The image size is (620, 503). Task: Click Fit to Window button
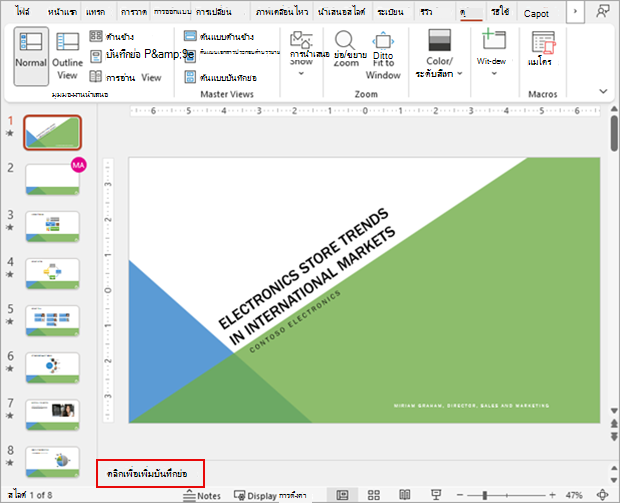click(383, 55)
